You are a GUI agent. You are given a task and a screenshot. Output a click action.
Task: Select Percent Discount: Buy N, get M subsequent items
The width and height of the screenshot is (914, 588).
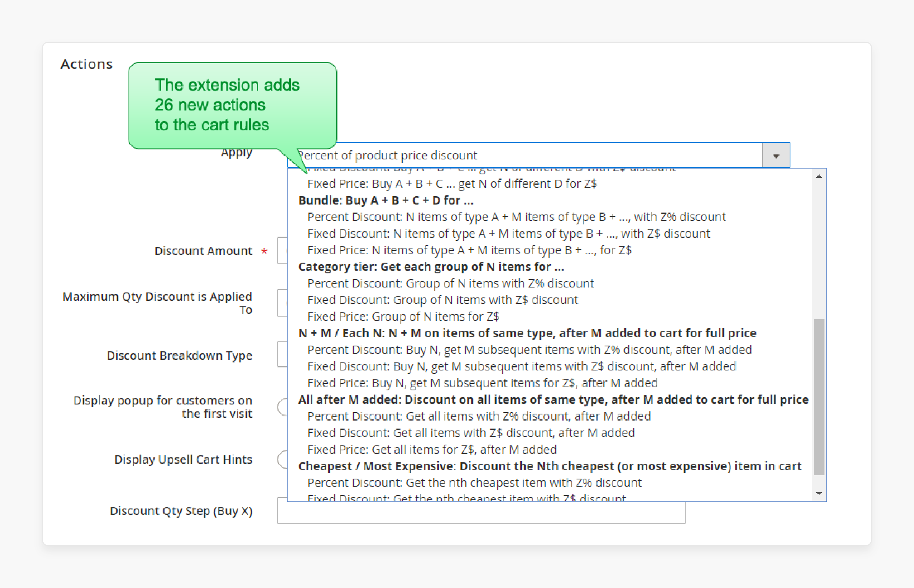530,350
